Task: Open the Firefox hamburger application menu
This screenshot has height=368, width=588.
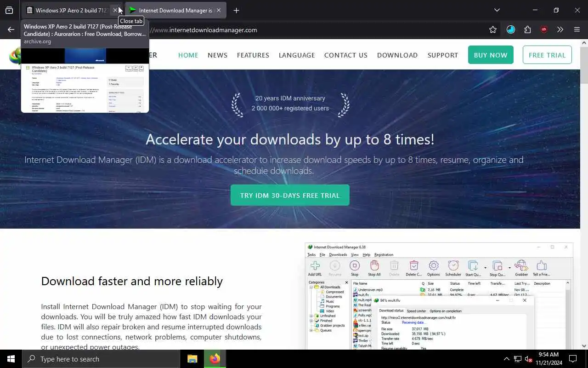Action: 577,29
